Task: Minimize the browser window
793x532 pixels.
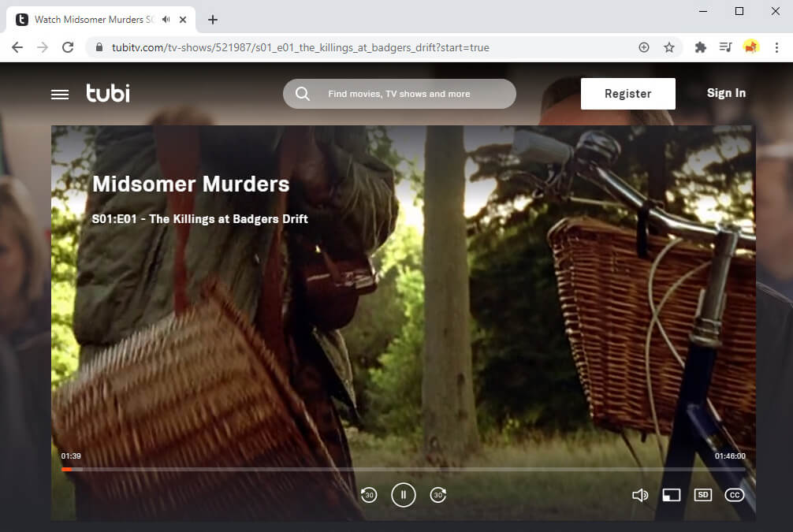Action: (703, 11)
